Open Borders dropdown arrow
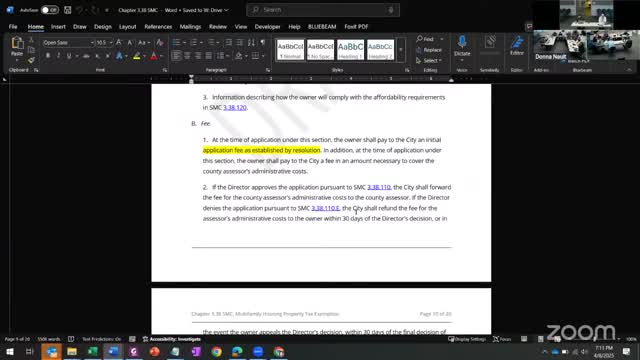Image resolution: width=640 pixels, height=360 pixels. point(263,56)
